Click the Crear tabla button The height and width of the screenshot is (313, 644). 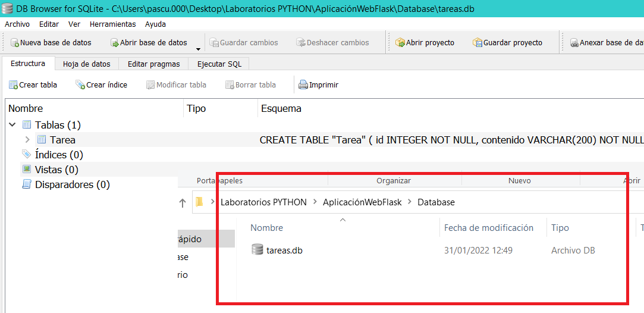click(x=33, y=85)
